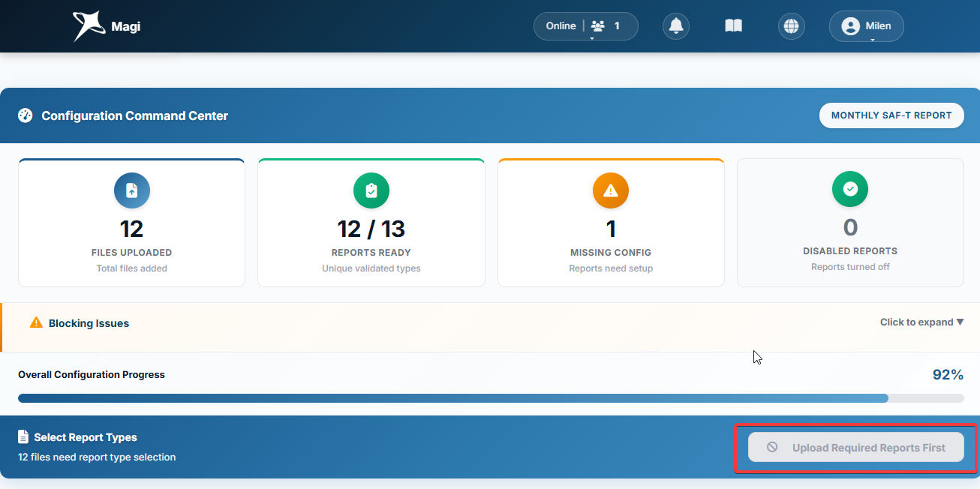Viewport: 980px width, 489px height.
Task: Click the Magi brand name
Action: pos(126,27)
